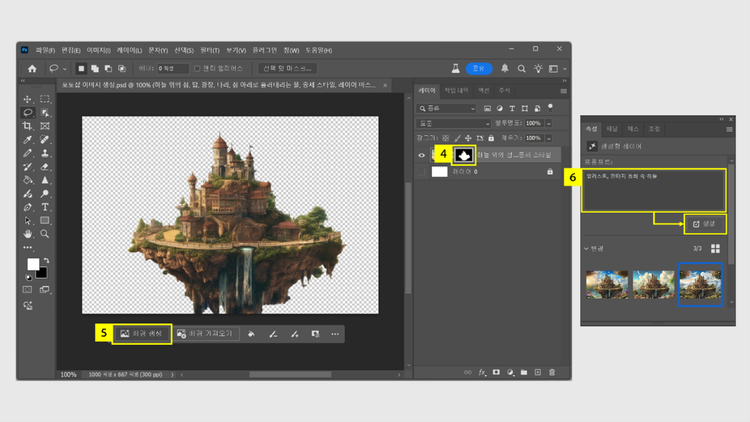The width and height of the screenshot is (750, 422).
Task: Click the trash icon to delete layer
Action: [553, 372]
